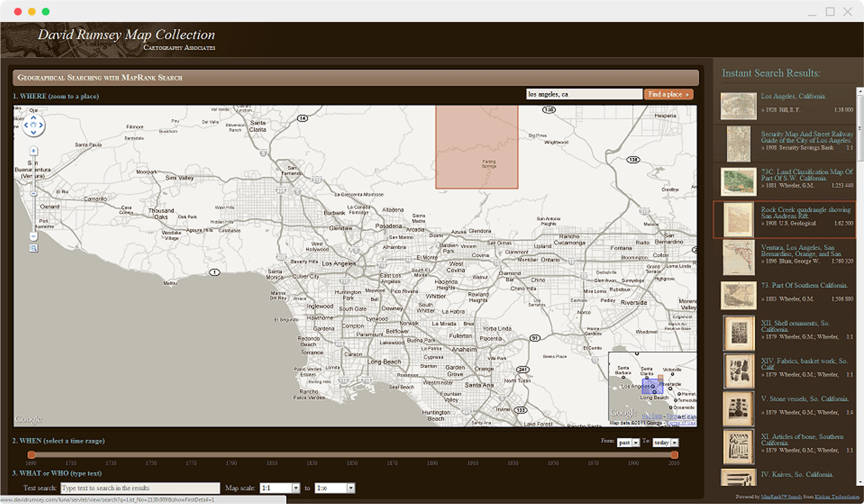Click the start handle of the time range slider

coord(32,455)
